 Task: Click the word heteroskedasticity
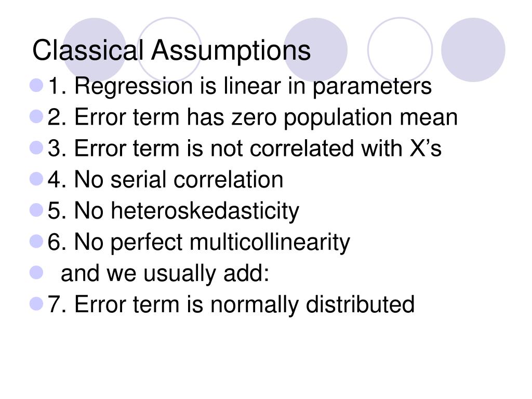[x=205, y=211]
